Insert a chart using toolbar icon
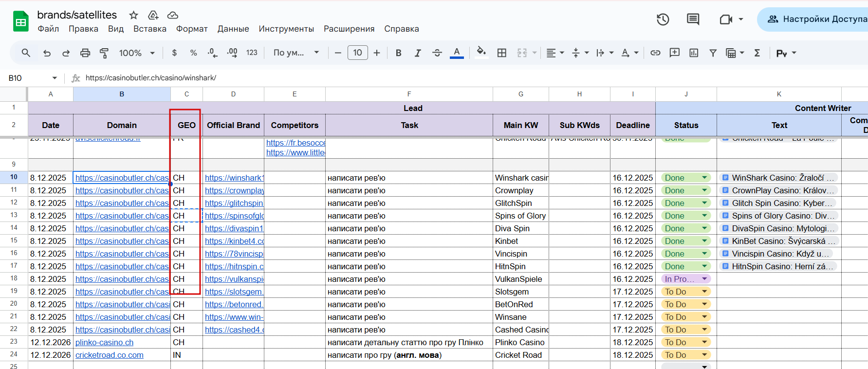 [x=694, y=53]
